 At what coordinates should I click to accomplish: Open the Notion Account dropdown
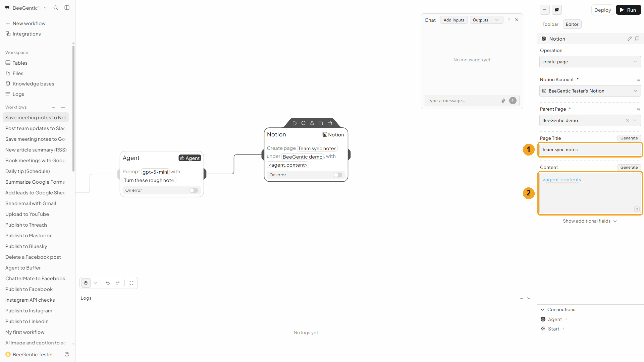(590, 91)
